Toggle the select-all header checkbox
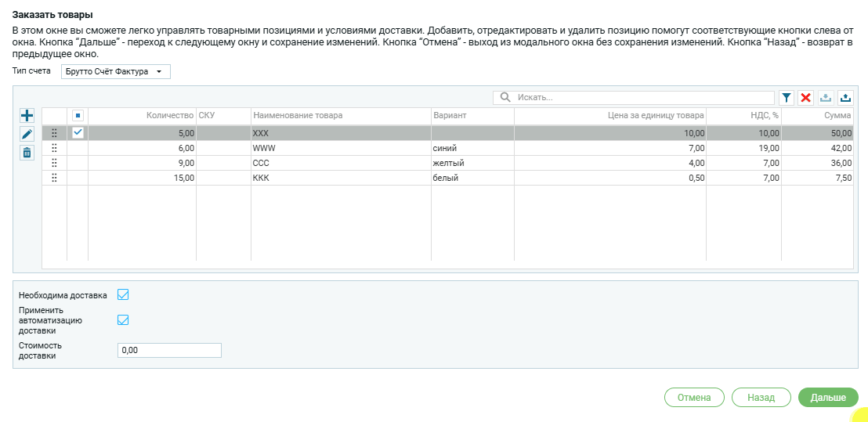Image resolution: width=868 pixels, height=422 pixels. click(78, 115)
